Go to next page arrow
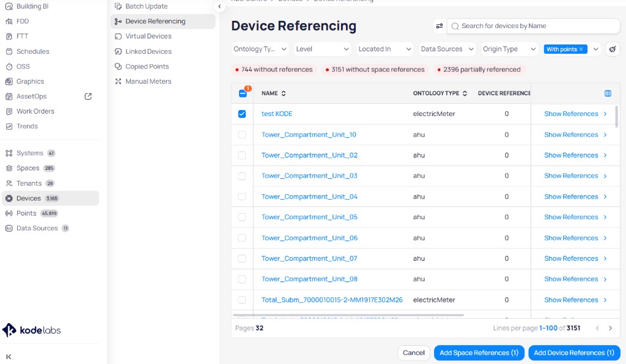Viewport: 626px width, 364px height. (611, 328)
